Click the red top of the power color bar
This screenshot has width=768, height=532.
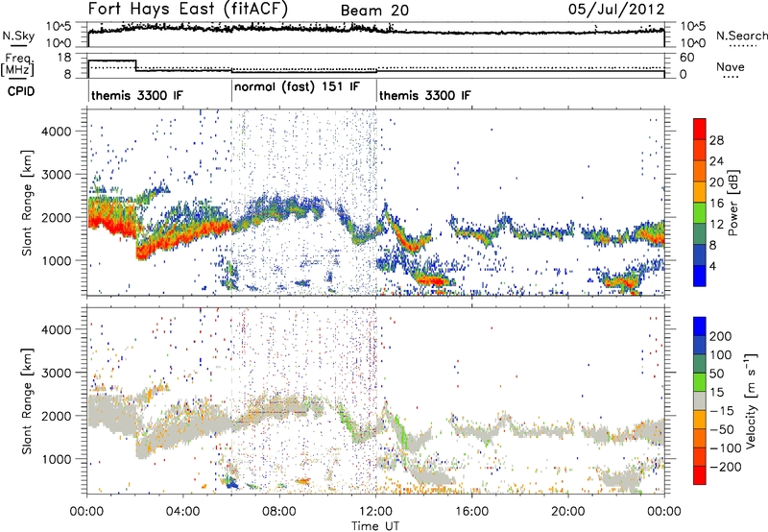tap(700, 129)
